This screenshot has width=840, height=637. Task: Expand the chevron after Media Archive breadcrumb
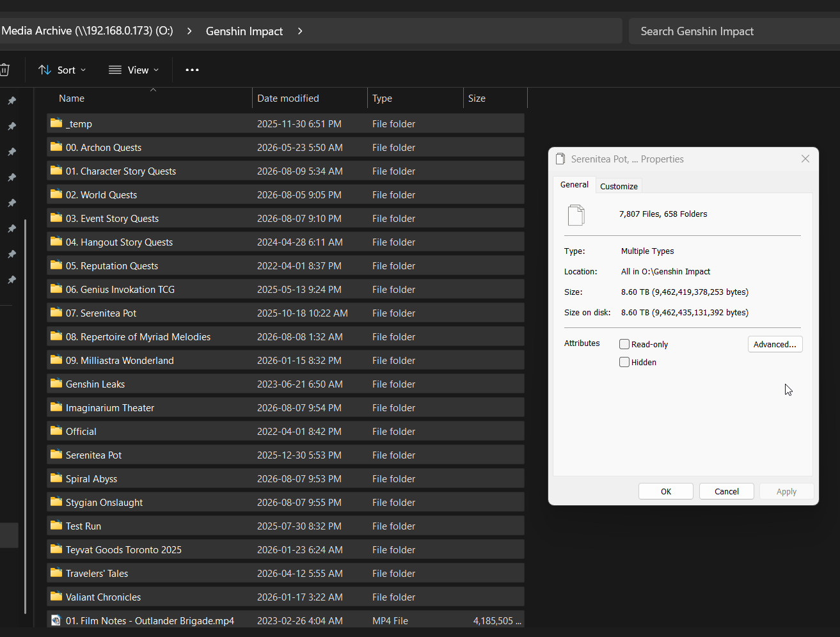click(189, 31)
